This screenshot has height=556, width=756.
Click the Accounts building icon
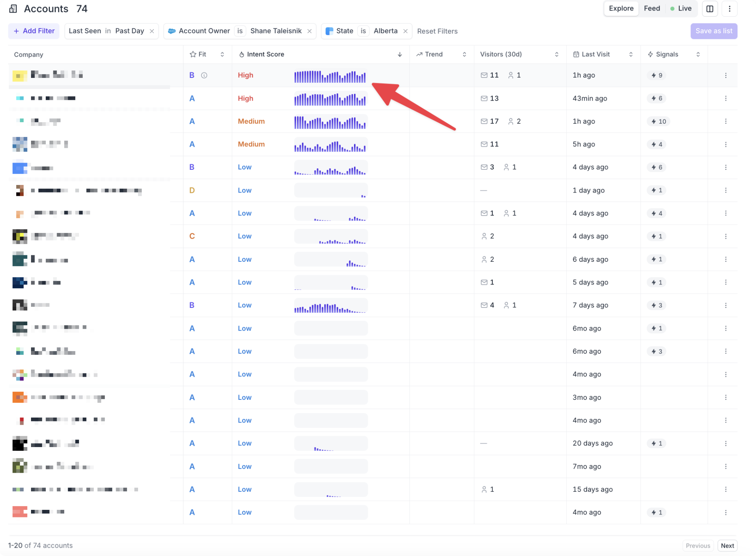pyautogui.click(x=13, y=9)
